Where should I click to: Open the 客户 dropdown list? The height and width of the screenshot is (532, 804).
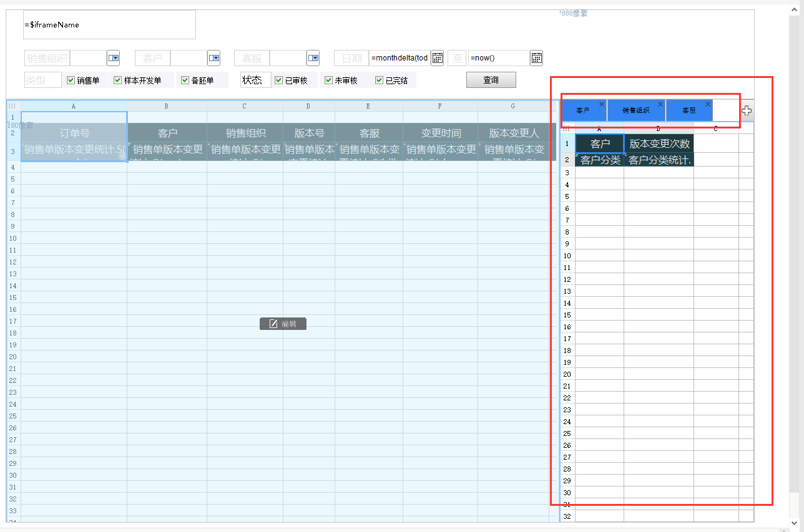213,58
